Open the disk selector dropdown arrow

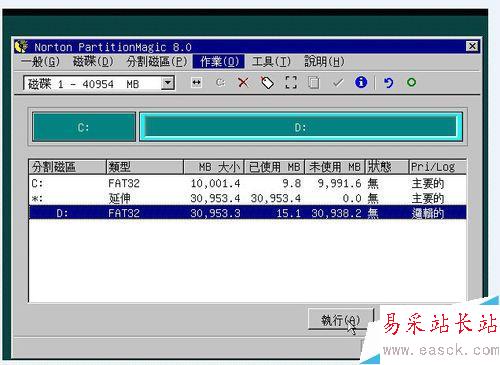[168, 83]
